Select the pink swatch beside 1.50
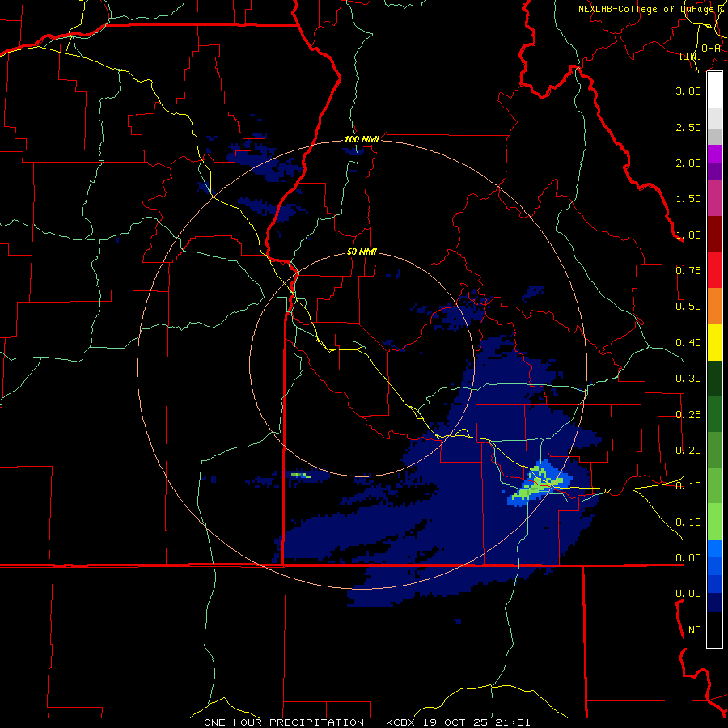The image size is (728, 728). tap(714, 199)
